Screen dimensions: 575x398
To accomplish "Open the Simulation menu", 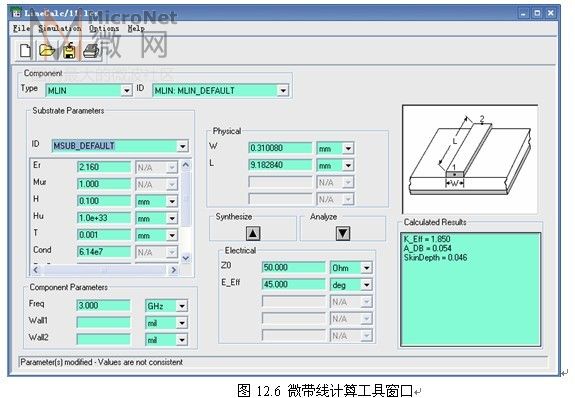I will tap(60, 28).
